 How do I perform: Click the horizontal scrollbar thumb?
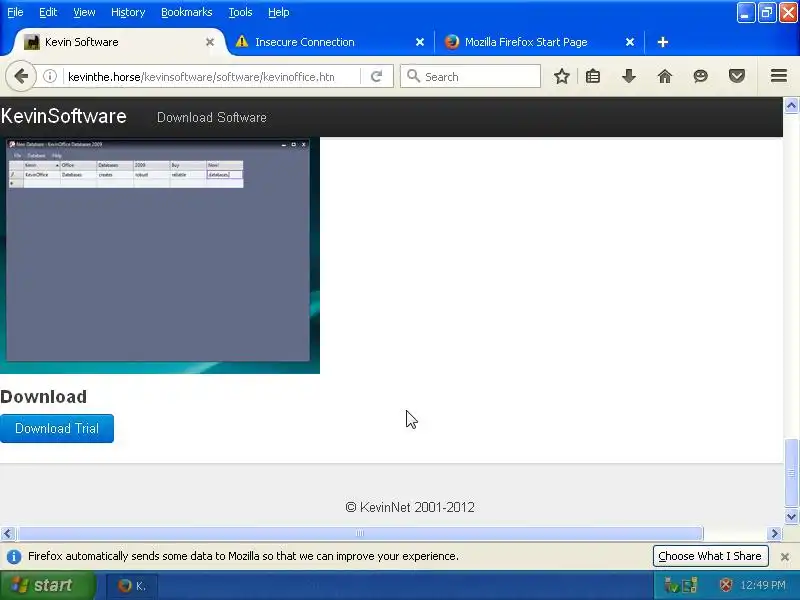coord(360,534)
